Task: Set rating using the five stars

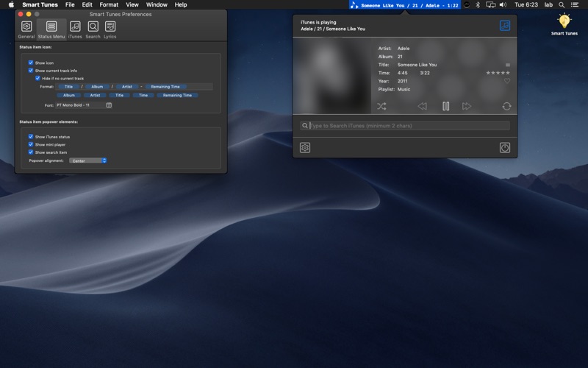Action: pyautogui.click(x=498, y=73)
